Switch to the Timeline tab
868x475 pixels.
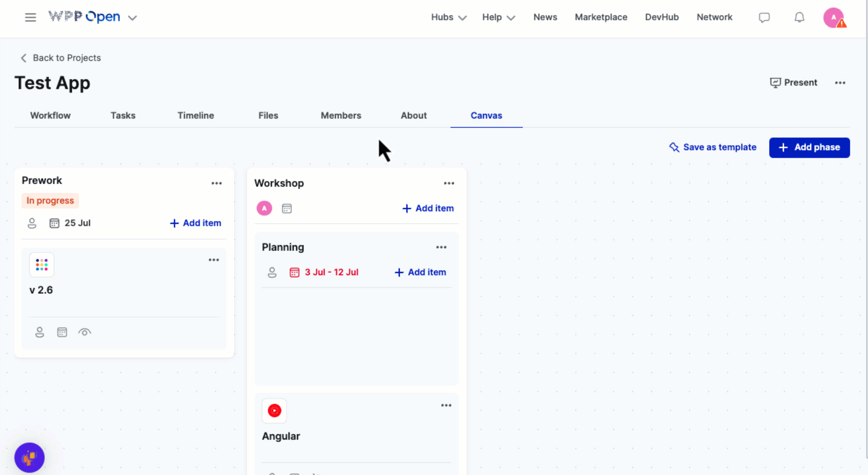[x=195, y=115]
